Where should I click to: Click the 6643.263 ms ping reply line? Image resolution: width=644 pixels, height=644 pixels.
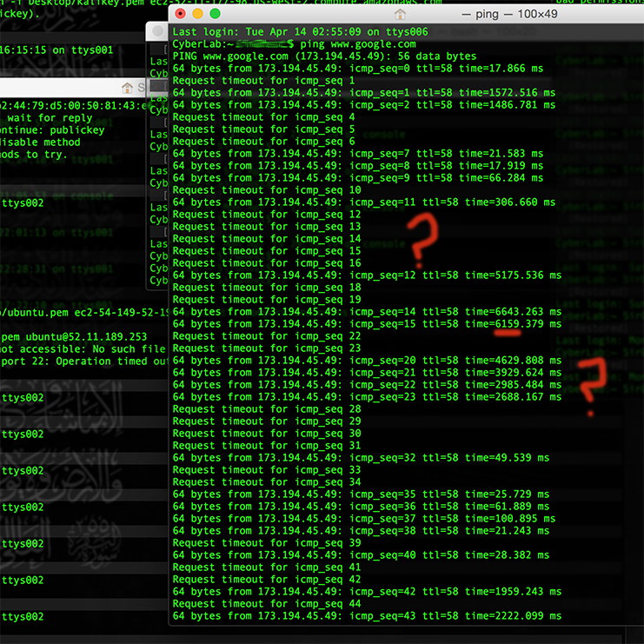coord(367,311)
